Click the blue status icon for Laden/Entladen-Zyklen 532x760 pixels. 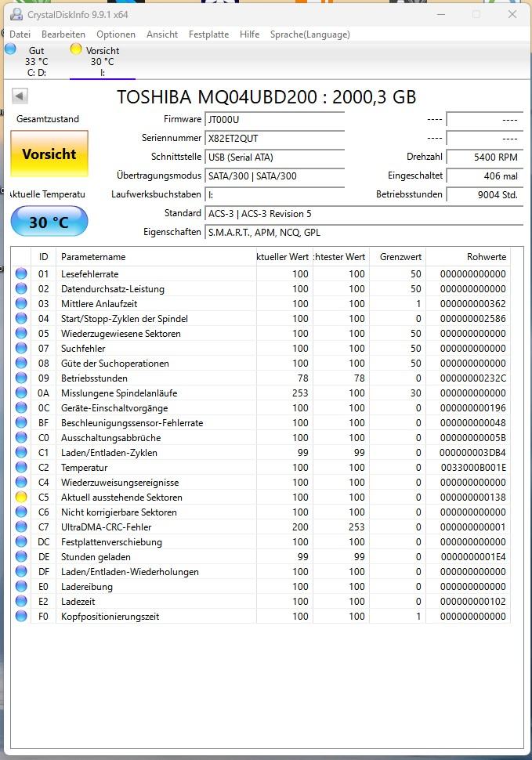pos(21,452)
